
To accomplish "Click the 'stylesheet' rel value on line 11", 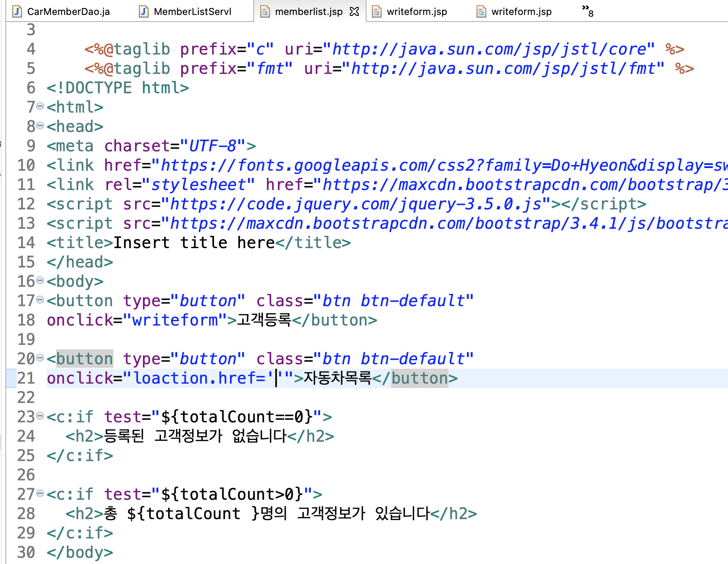I will click(199, 185).
